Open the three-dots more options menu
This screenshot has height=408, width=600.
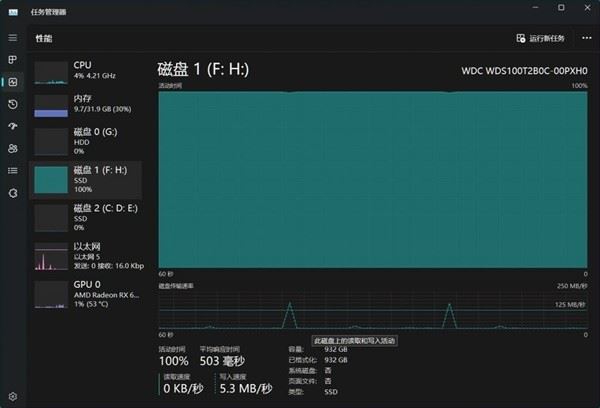(x=587, y=38)
